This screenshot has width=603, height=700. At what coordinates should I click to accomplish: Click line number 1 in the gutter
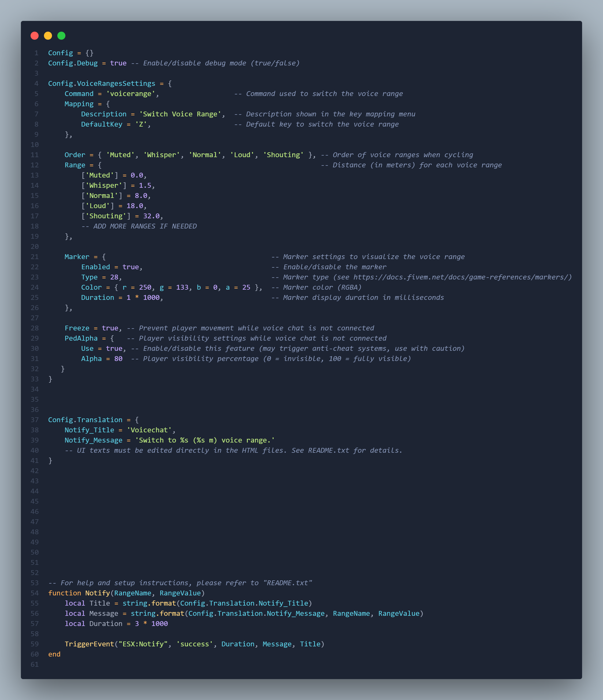pos(36,53)
